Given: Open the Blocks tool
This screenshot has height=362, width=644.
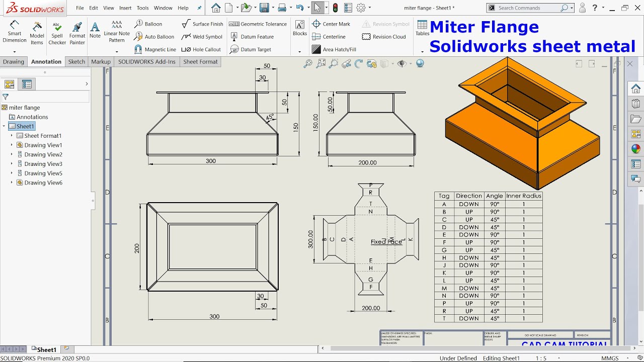Looking at the screenshot, I should click(300, 28).
